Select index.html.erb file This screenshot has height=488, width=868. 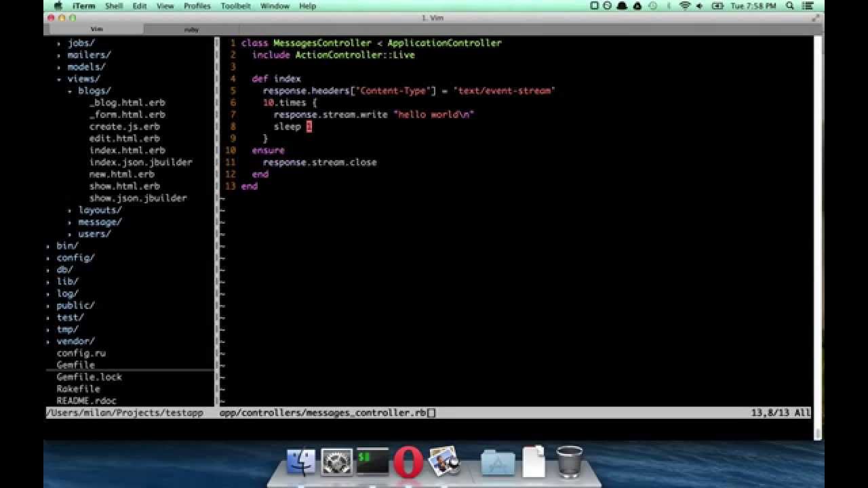point(127,150)
